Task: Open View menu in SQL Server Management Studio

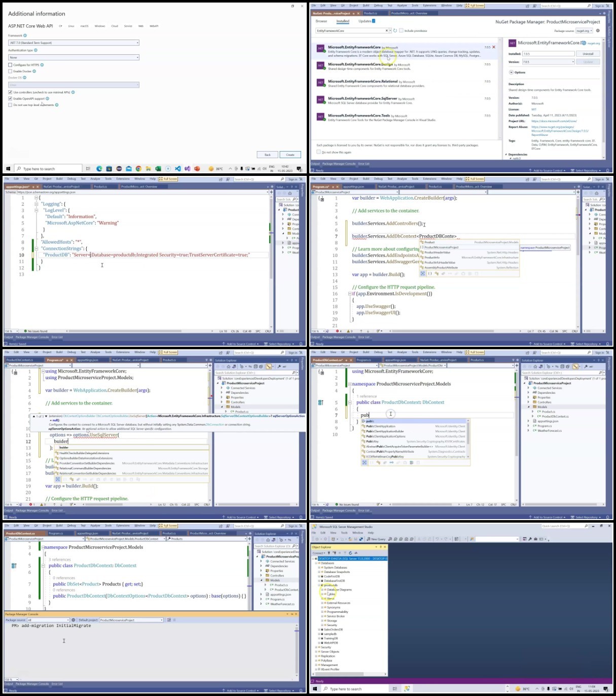Action: [333, 533]
